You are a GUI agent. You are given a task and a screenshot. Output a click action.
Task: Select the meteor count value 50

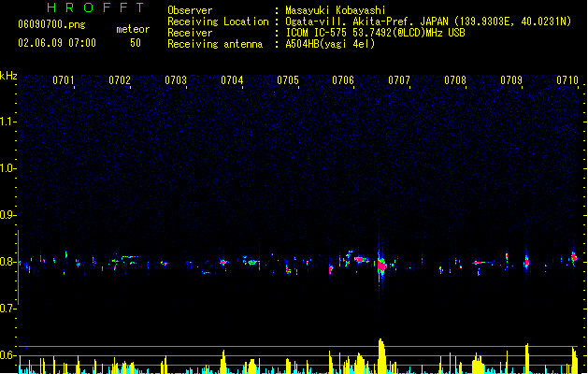click(136, 43)
